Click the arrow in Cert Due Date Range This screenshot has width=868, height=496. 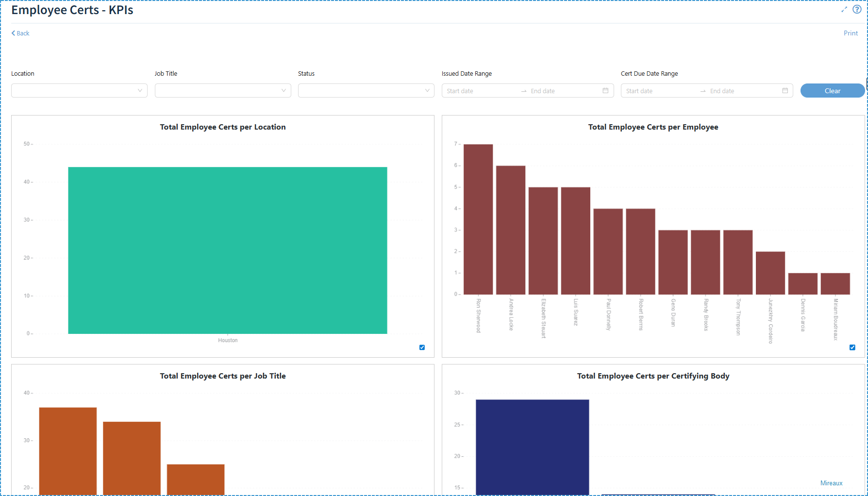(x=703, y=91)
